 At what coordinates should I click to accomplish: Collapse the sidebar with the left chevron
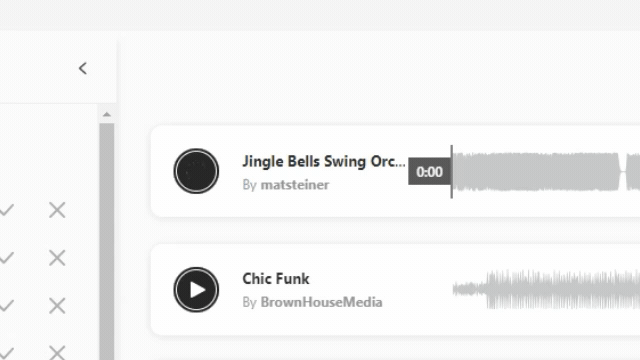click(83, 68)
